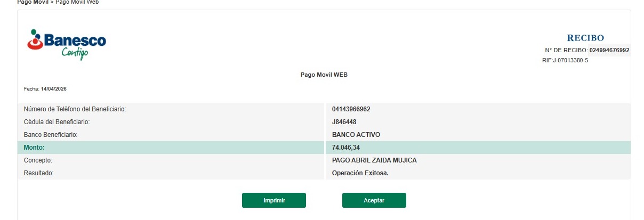Screen dimensions: 644x220
Task: Click the RIF J-07013380-5 text
Action: (565, 60)
